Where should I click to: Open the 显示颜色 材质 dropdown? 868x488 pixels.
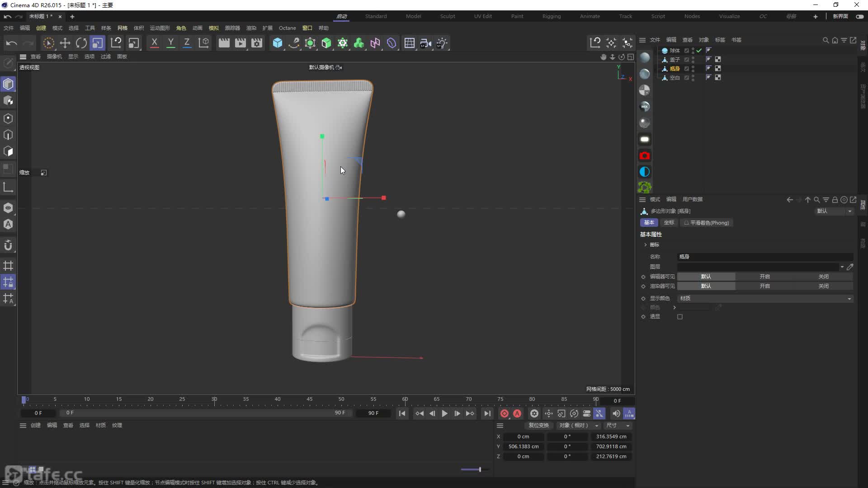(765, 299)
